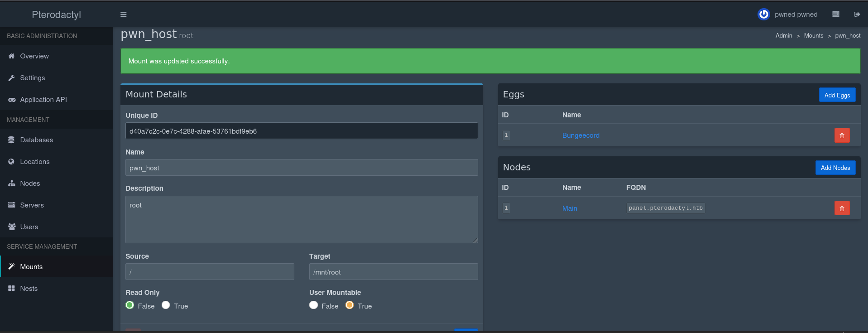Click the FQDN column header
This screenshot has width=868, height=333.
636,188
